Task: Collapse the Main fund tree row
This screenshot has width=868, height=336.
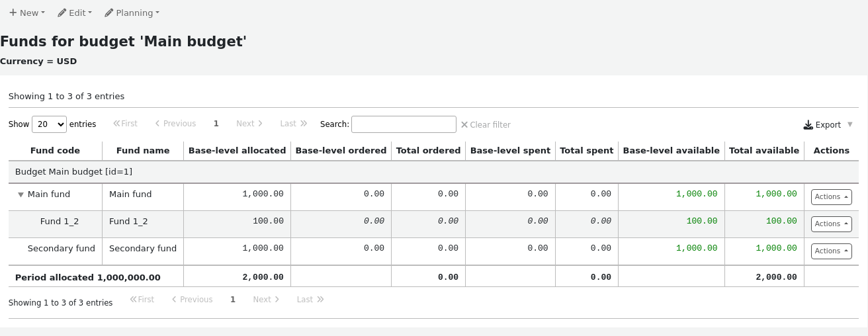Action: coord(21,194)
